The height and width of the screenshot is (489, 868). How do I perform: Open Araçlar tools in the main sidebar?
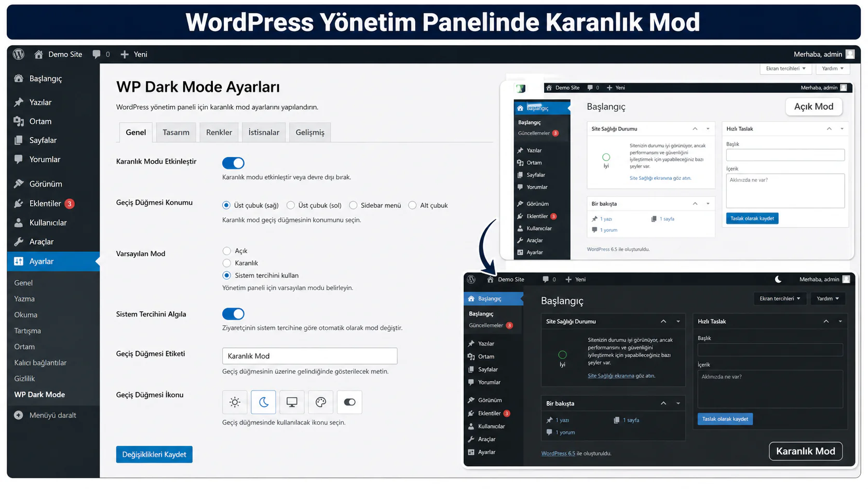point(53,242)
